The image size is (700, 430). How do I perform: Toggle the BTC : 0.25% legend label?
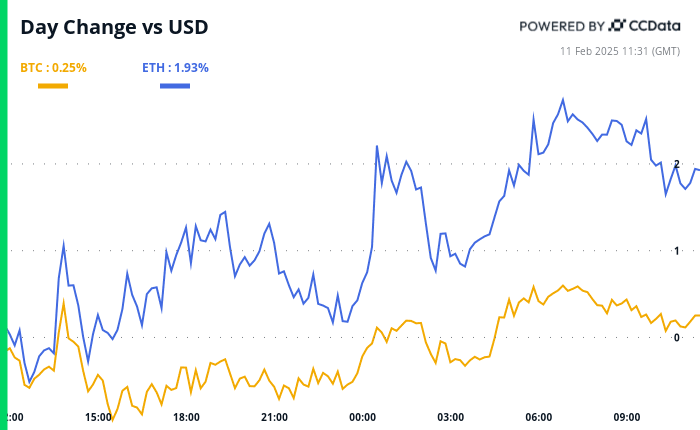click(54, 68)
